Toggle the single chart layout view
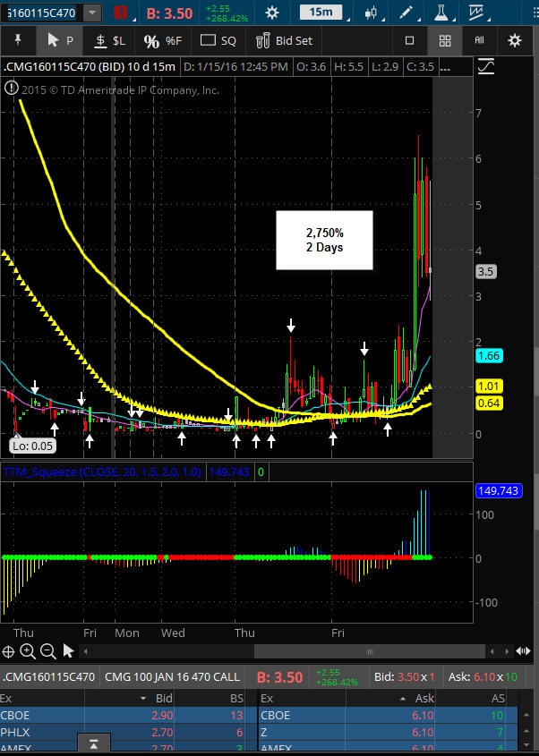 pyautogui.click(x=410, y=41)
